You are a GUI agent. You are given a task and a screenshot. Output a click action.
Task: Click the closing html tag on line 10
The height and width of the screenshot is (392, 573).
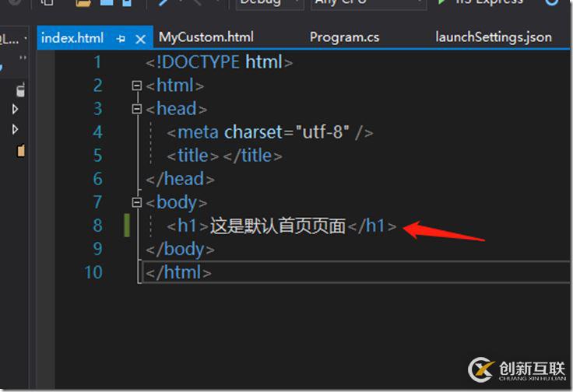coord(178,273)
